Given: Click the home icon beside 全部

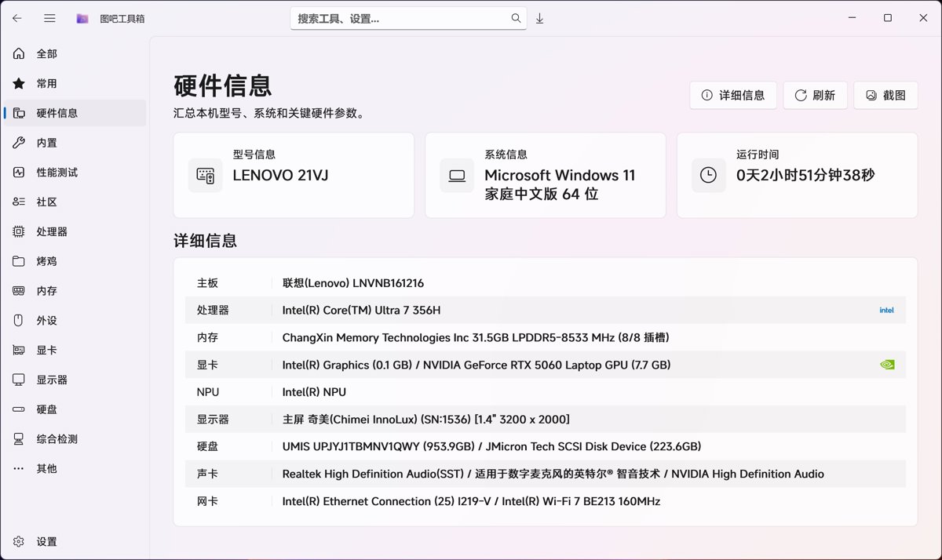Looking at the screenshot, I should [19, 54].
